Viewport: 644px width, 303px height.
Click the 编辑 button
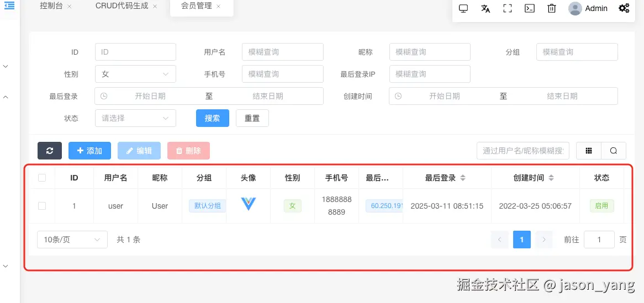(139, 151)
